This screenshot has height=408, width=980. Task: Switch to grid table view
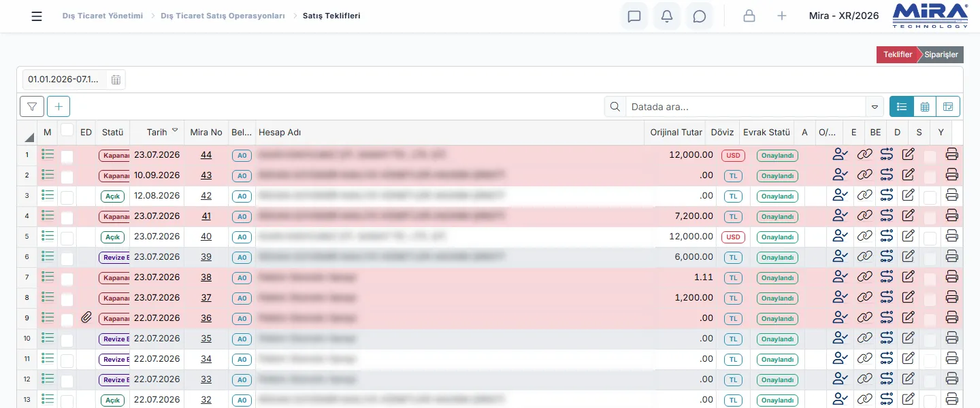pos(925,106)
